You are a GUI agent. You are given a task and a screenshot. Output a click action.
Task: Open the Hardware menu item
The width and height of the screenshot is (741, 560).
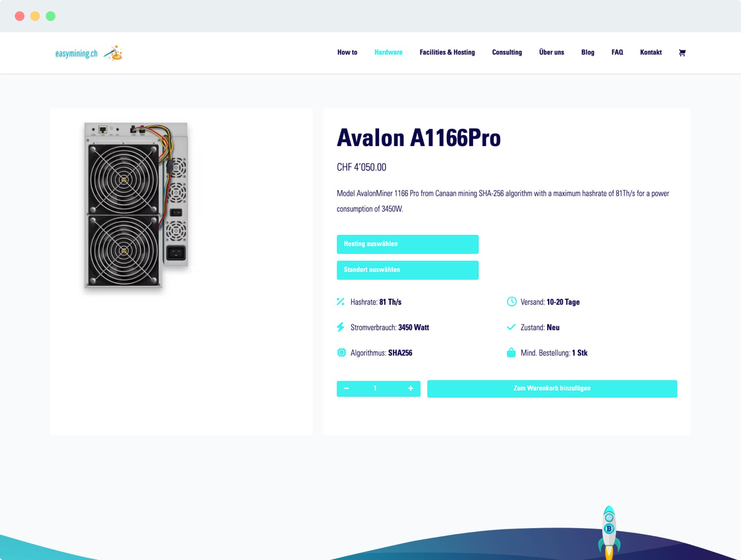(388, 52)
